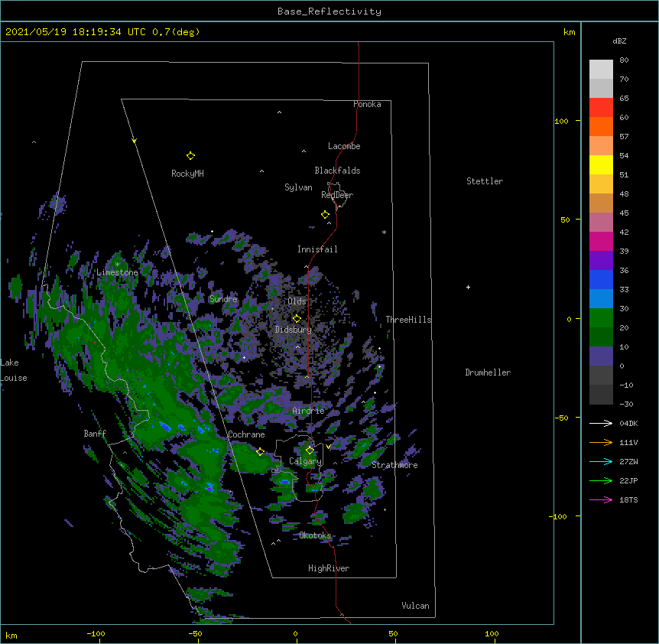Click the Lacombe label
Screen dimensions: 659x644
pyautogui.click(x=344, y=146)
